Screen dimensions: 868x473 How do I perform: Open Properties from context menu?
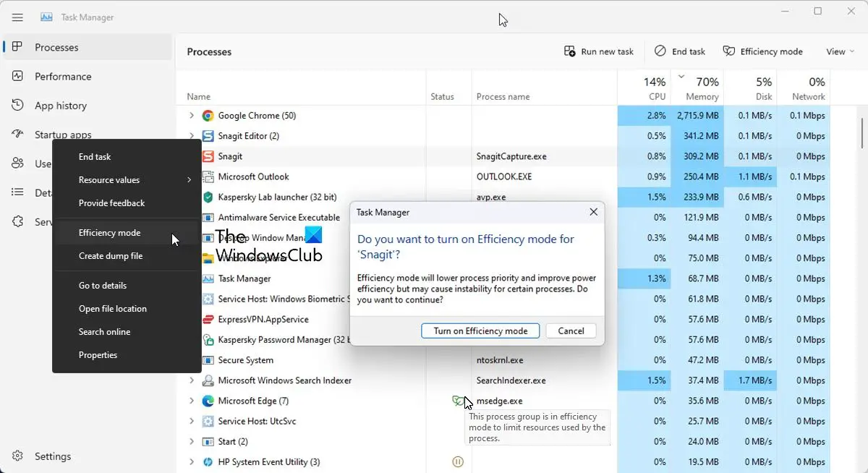click(x=127, y=355)
